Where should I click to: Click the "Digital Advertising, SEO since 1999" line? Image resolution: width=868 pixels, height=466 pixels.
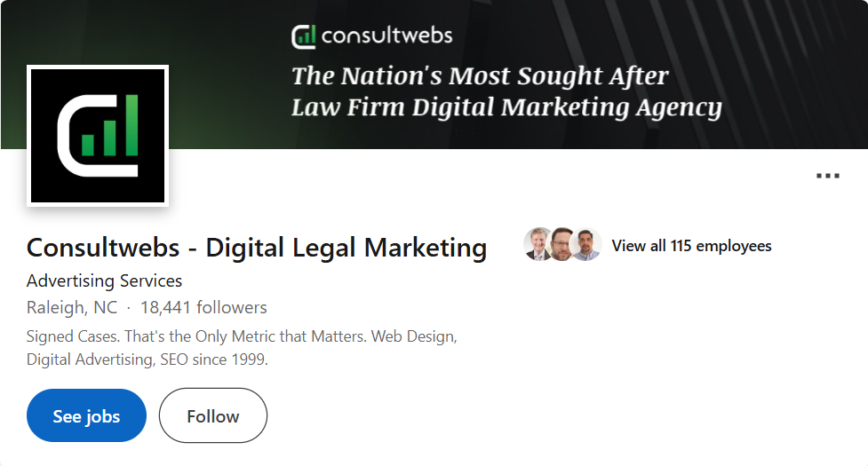(147, 360)
